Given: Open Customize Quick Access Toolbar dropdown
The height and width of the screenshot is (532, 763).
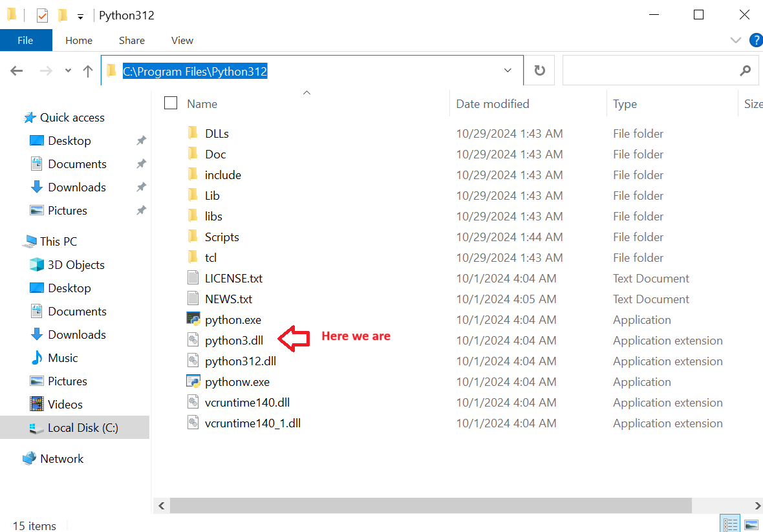Looking at the screenshot, I should tap(80, 17).
